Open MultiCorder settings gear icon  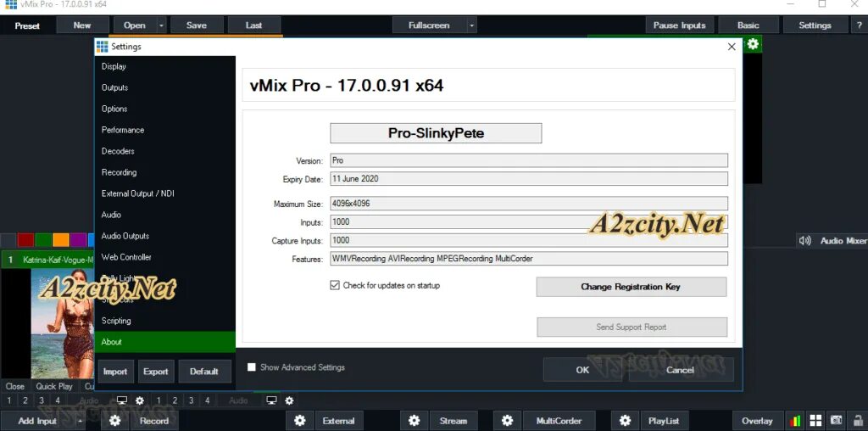(507, 421)
